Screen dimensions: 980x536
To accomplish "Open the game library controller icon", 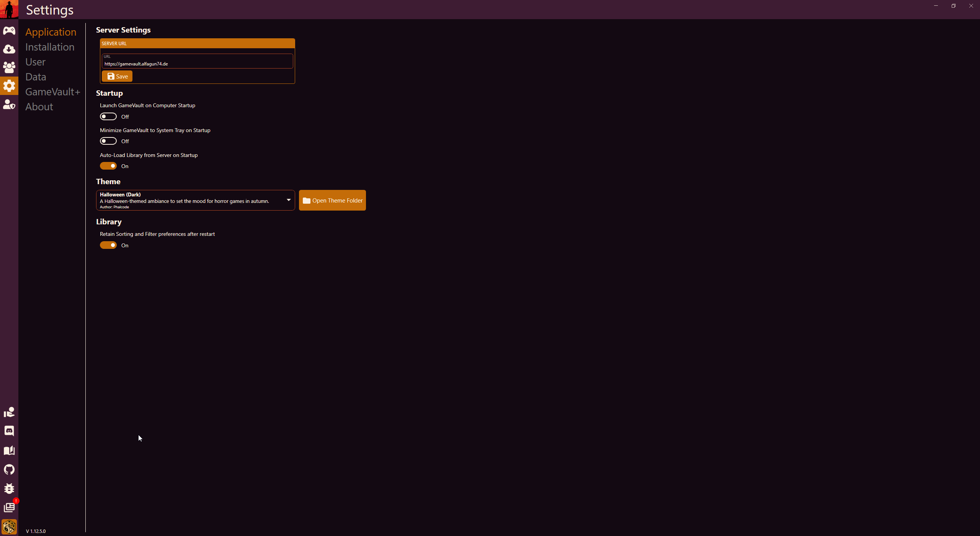I will (x=9, y=31).
